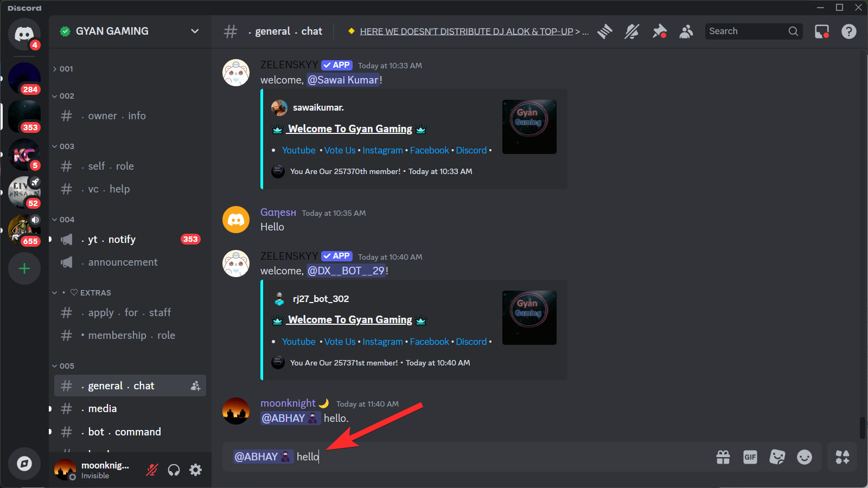Show member list icon
The width and height of the screenshot is (868, 488).
686,31
